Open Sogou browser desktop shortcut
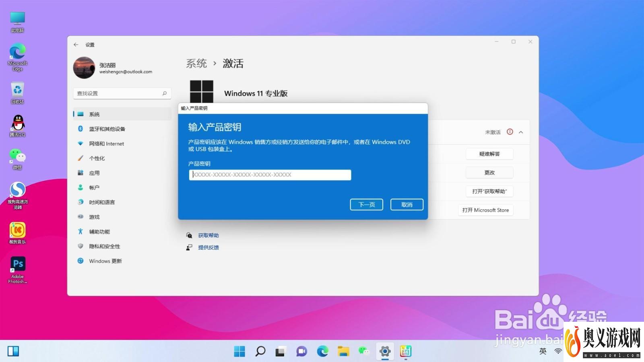Screen dimensions: 644x362 click(17, 195)
